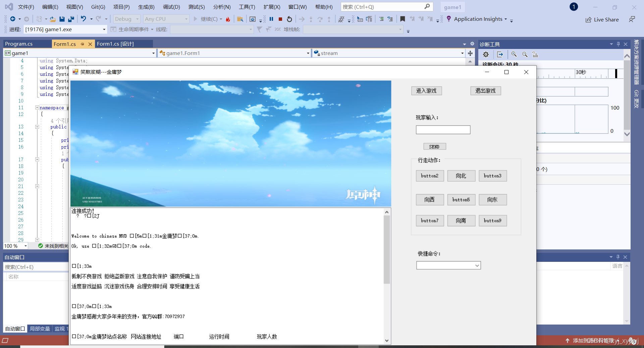This screenshot has height=348, width=644.
Task: Open a file with the Open icon
Action: 53,19
